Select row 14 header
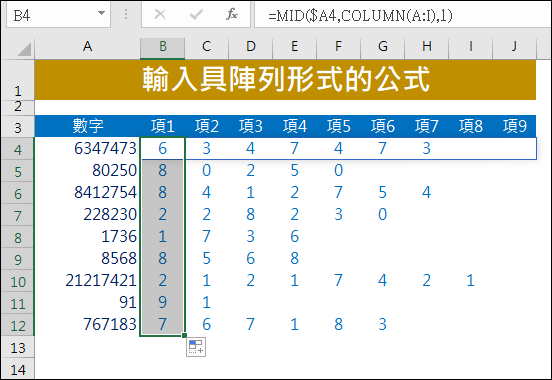The image size is (552, 380). [18, 369]
